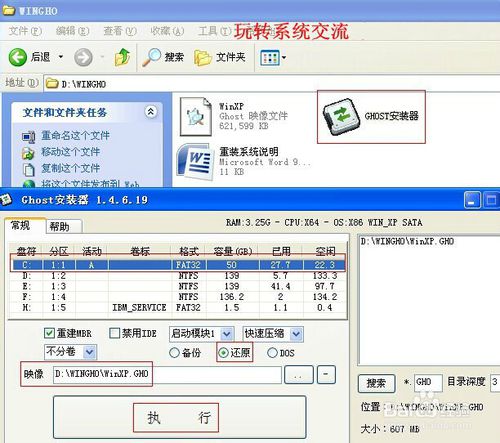Click the address bar showing D:\WINGHO
500x443 pixels.
pyautogui.click(x=272, y=84)
